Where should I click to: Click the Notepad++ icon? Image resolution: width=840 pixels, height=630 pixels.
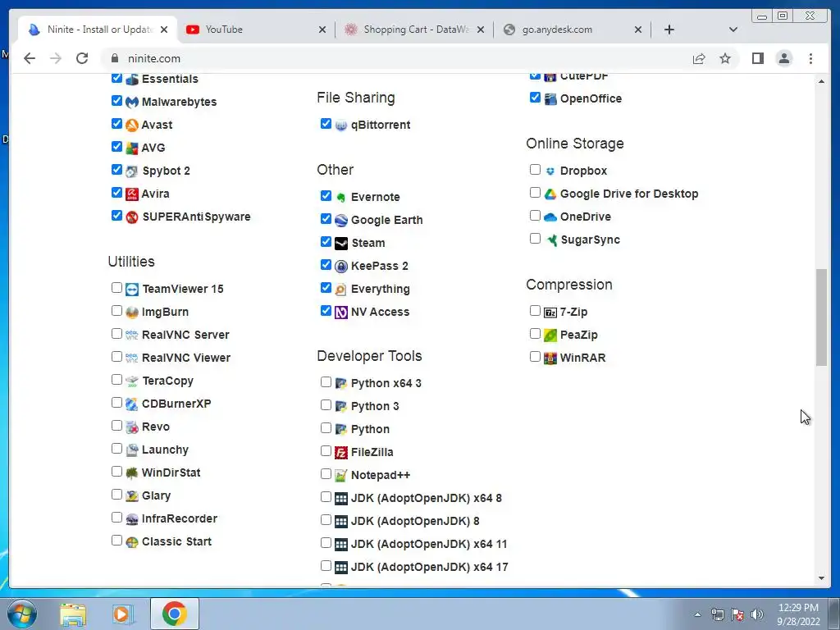(x=341, y=476)
